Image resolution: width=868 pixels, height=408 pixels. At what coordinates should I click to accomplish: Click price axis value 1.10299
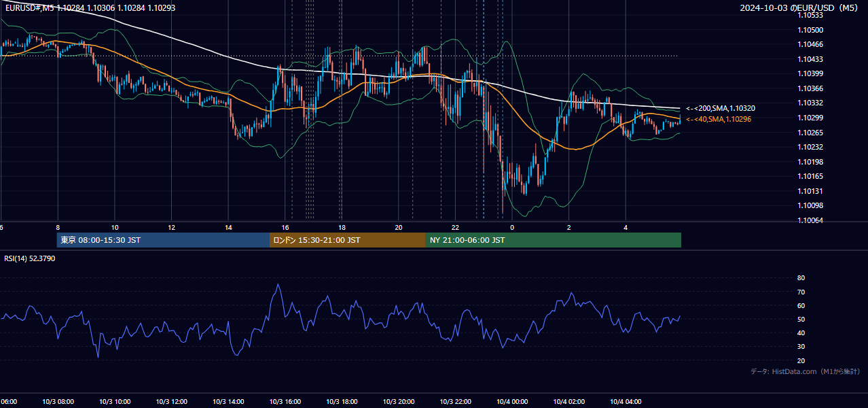pos(811,118)
